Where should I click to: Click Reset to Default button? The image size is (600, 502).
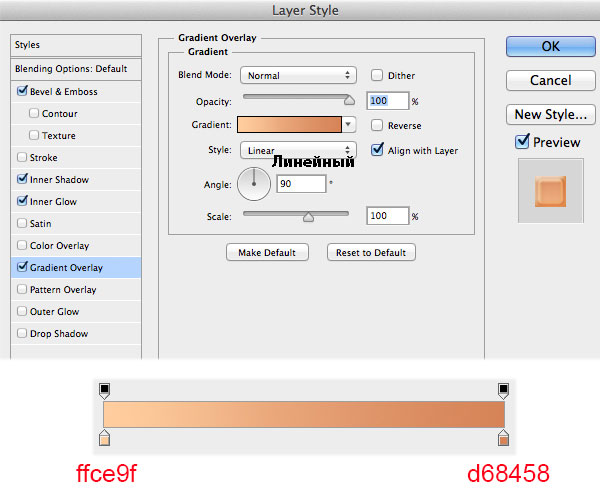[x=371, y=253]
